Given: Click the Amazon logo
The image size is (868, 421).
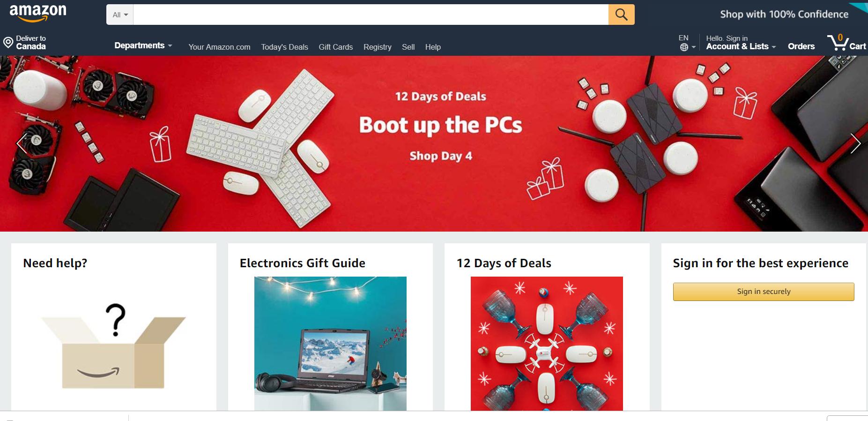Looking at the screenshot, I should (x=38, y=13).
